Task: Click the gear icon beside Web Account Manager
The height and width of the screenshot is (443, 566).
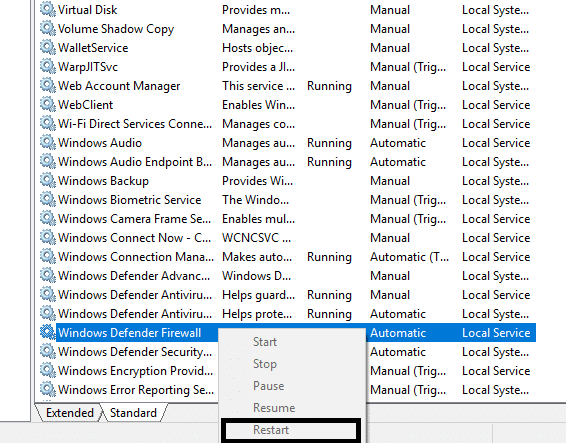Action: point(47,86)
